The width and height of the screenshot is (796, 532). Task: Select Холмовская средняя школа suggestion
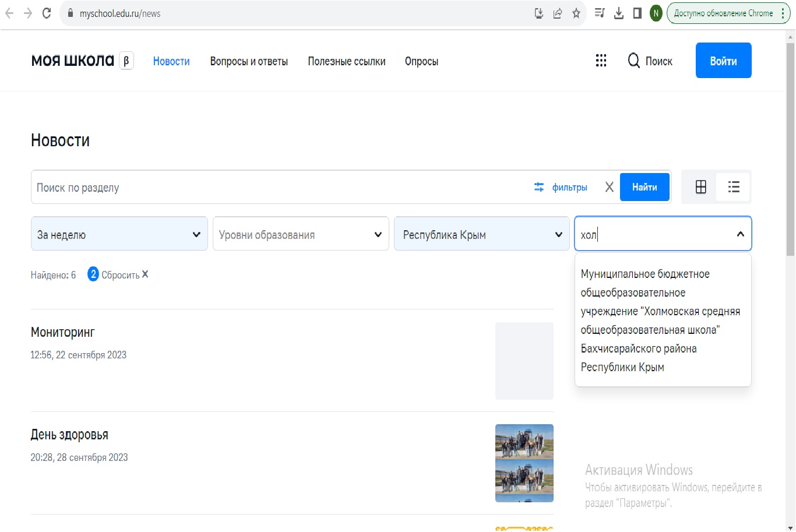pyautogui.click(x=662, y=320)
